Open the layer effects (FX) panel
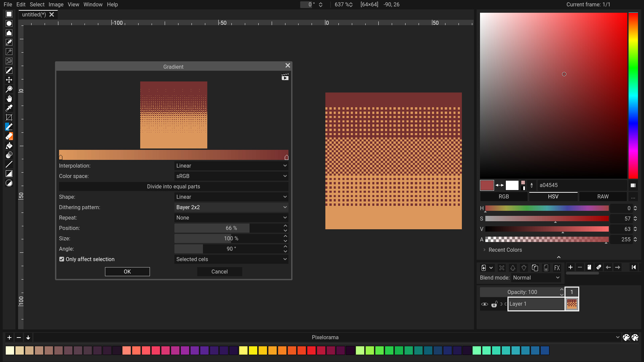Image resolution: width=644 pixels, height=362 pixels. 557,267
